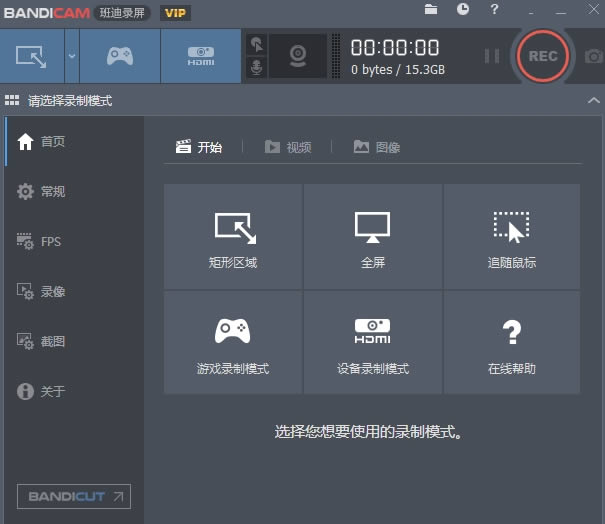Viewport: 605px width, 524px height.
Task: Toggle the microphone recording icon
Action: (257, 67)
